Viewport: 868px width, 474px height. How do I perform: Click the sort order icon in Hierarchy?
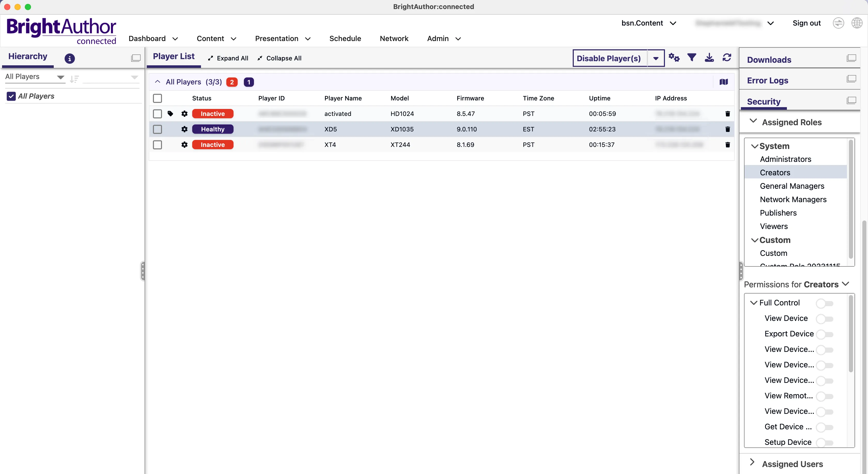(74, 79)
